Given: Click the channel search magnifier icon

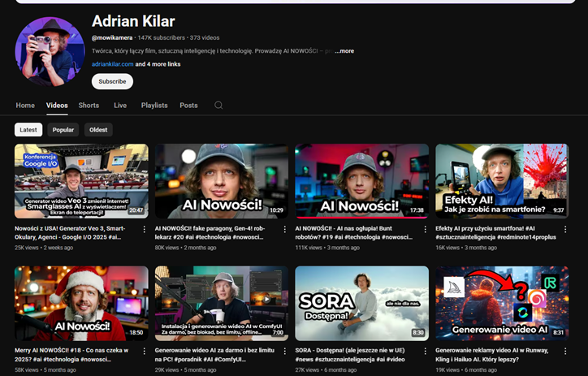Looking at the screenshot, I should (218, 106).
